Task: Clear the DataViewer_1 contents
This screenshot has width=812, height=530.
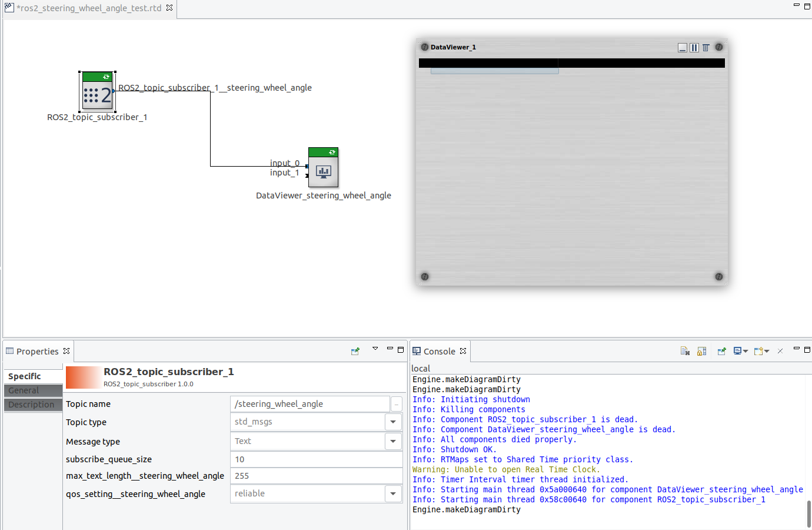Action: click(706, 48)
